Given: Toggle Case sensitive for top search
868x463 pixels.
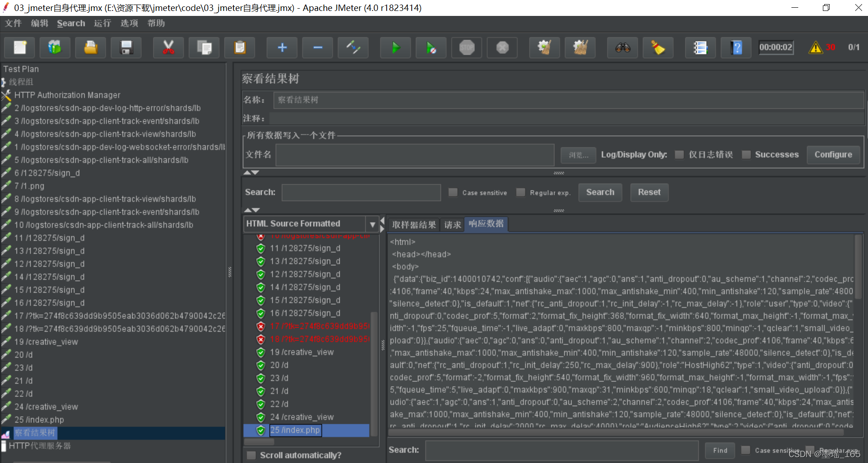Looking at the screenshot, I should 453,192.
